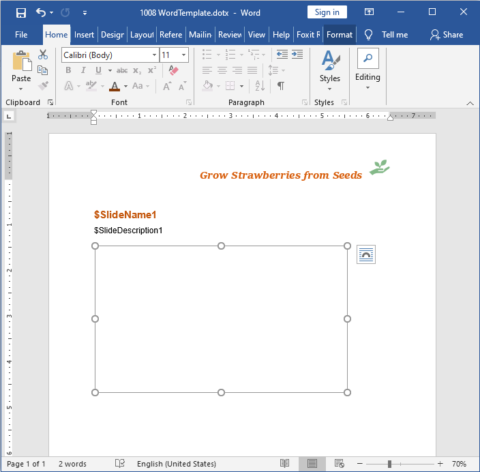Click the Clear Formatting eraser icon
Screen dimensions: 480x472
point(174,70)
